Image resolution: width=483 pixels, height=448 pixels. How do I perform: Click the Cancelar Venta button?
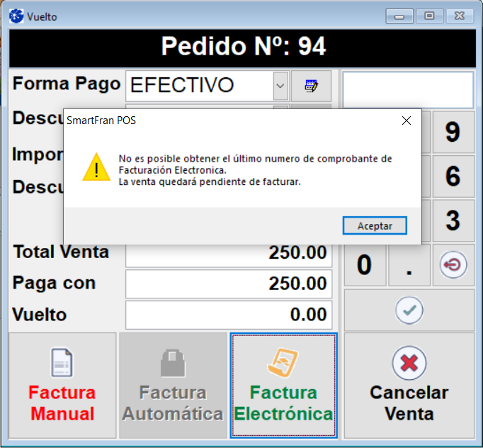click(x=409, y=386)
